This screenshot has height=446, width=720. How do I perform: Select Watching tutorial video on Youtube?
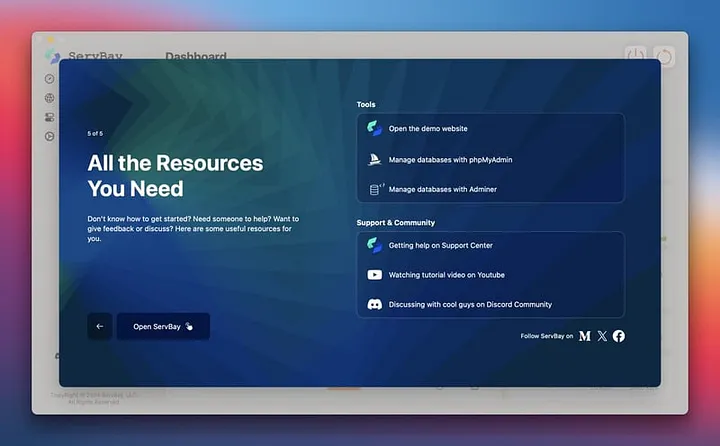click(x=446, y=275)
